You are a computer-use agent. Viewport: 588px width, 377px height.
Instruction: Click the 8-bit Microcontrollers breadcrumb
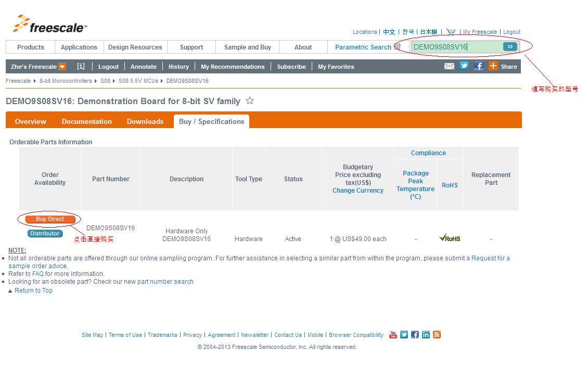66,81
